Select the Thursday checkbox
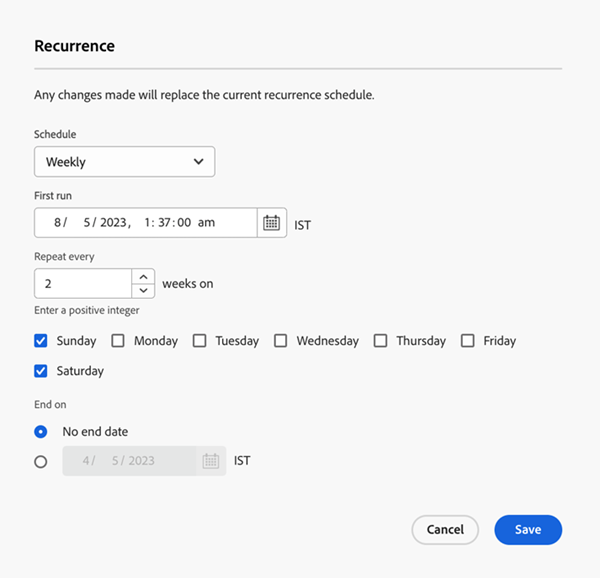This screenshot has width=600, height=578. (380, 341)
